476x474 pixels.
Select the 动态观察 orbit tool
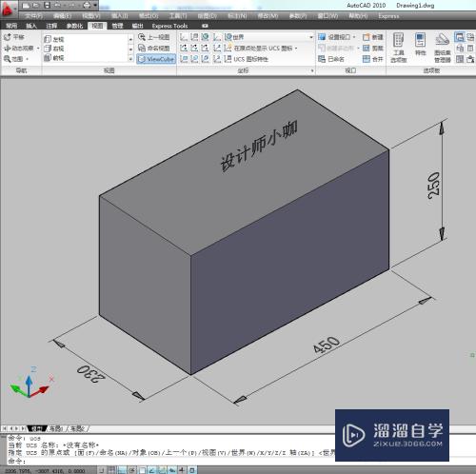18,49
